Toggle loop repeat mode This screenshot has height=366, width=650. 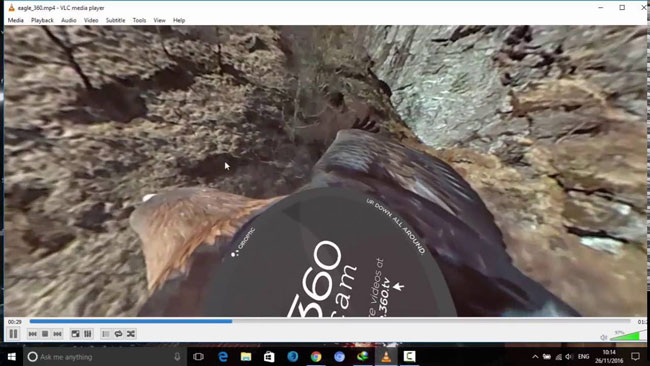[x=118, y=334]
